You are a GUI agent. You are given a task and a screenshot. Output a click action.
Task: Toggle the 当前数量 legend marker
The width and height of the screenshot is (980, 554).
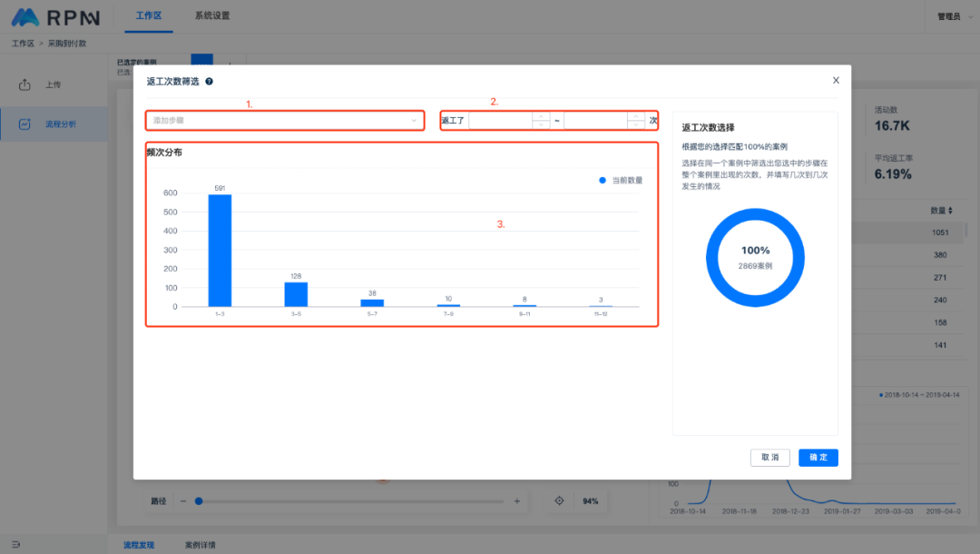point(603,181)
